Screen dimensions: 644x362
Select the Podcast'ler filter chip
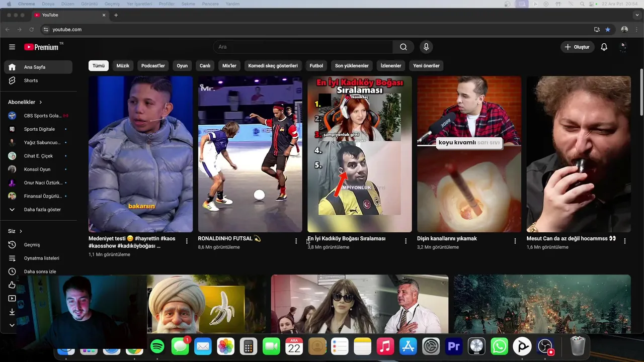pos(153,66)
